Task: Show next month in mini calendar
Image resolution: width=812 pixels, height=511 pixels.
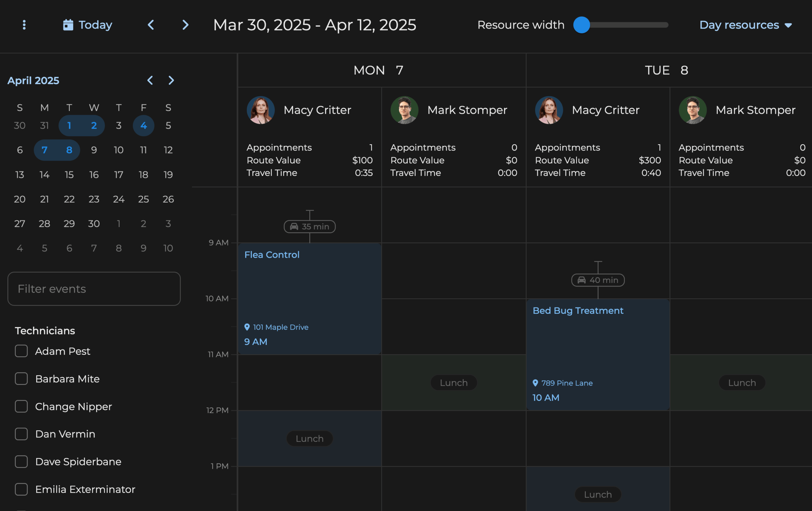Action: [171, 80]
